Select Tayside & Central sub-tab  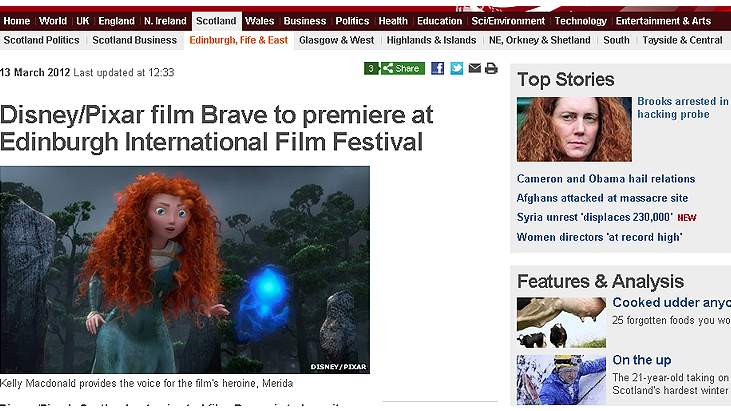click(x=683, y=41)
